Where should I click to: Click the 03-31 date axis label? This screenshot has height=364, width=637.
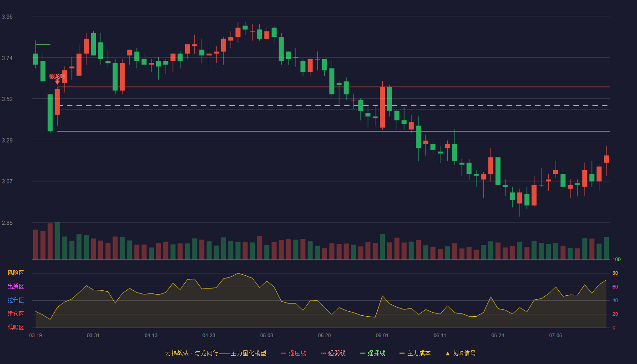click(x=93, y=335)
